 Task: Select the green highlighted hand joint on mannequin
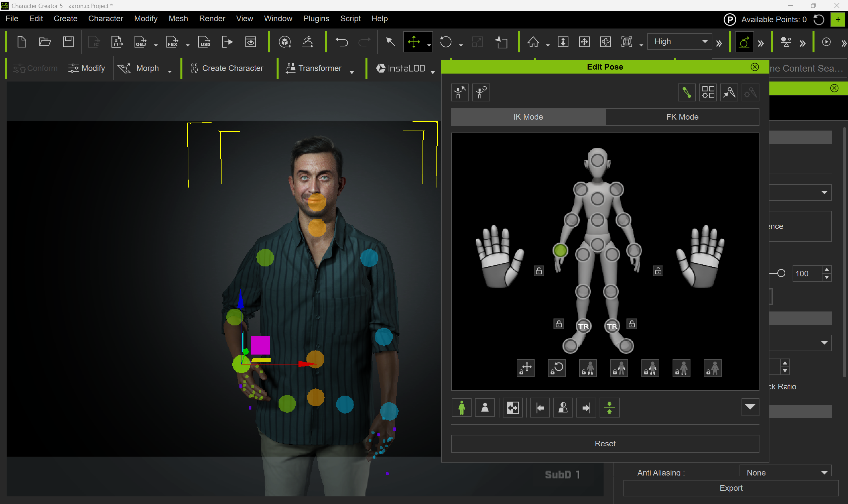[560, 251]
